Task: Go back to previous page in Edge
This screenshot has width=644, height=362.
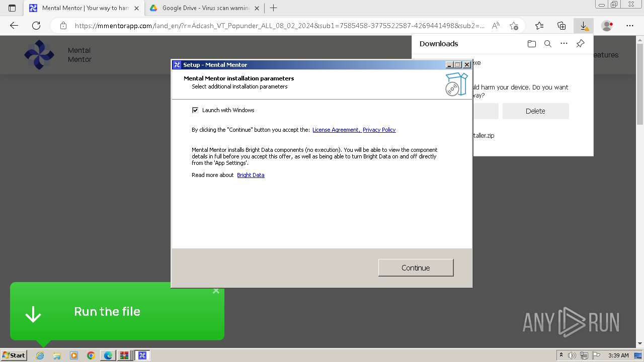Action: (x=14, y=26)
